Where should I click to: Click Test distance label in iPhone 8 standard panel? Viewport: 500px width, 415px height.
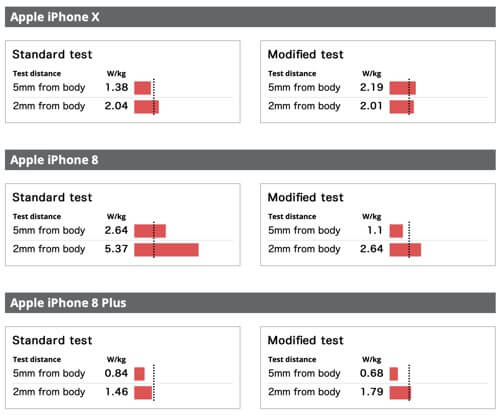point(37,217)
